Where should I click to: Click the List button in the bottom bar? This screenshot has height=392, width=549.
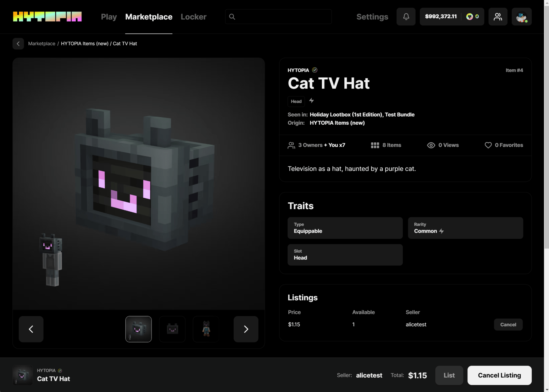coord(449,375)
